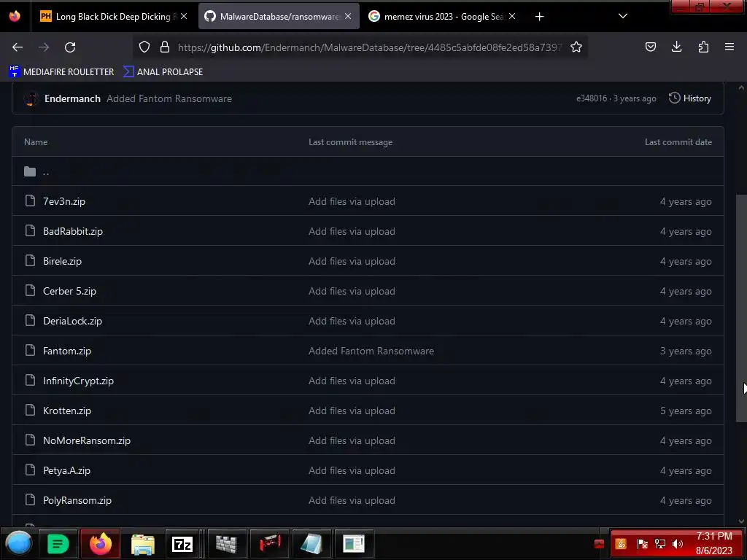
Task: Close the MalwareDatabase GitHub tab
Action: (x=348, y=16)
